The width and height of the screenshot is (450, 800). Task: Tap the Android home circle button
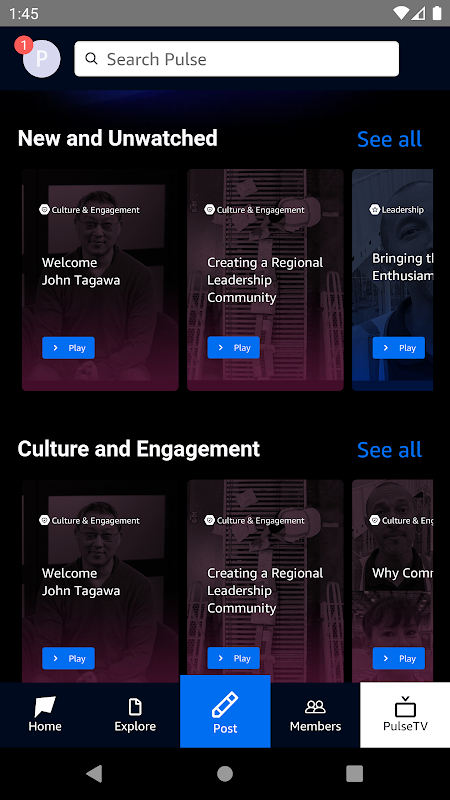coord(225,773)
